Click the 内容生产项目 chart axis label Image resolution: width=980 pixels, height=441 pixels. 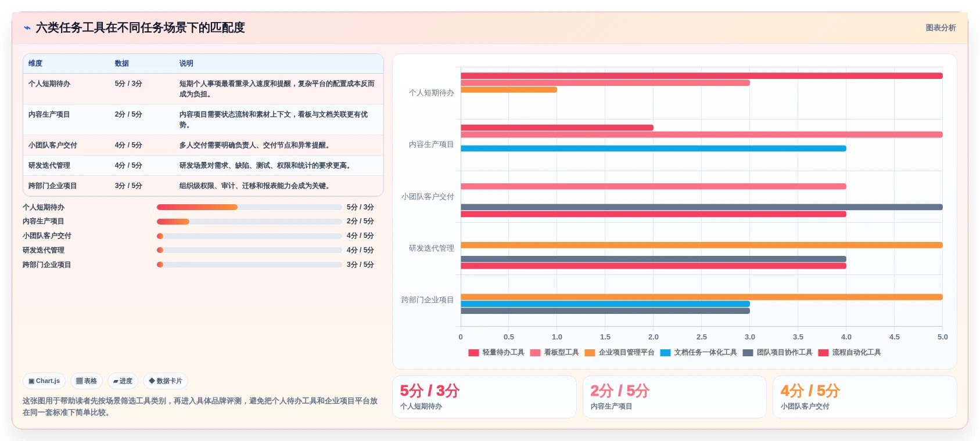click(432, 144)
